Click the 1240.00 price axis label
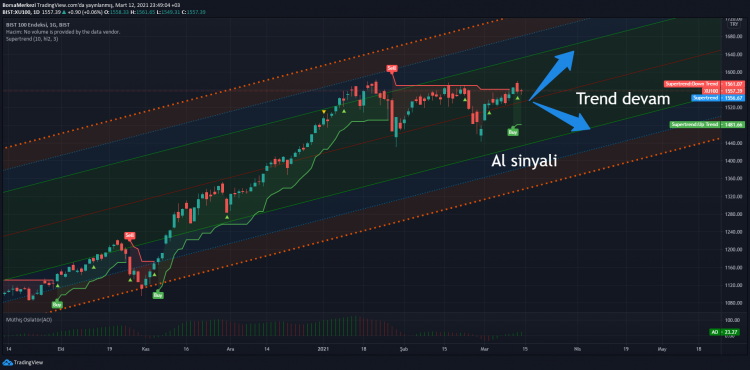750x370 pixels. 733,231
